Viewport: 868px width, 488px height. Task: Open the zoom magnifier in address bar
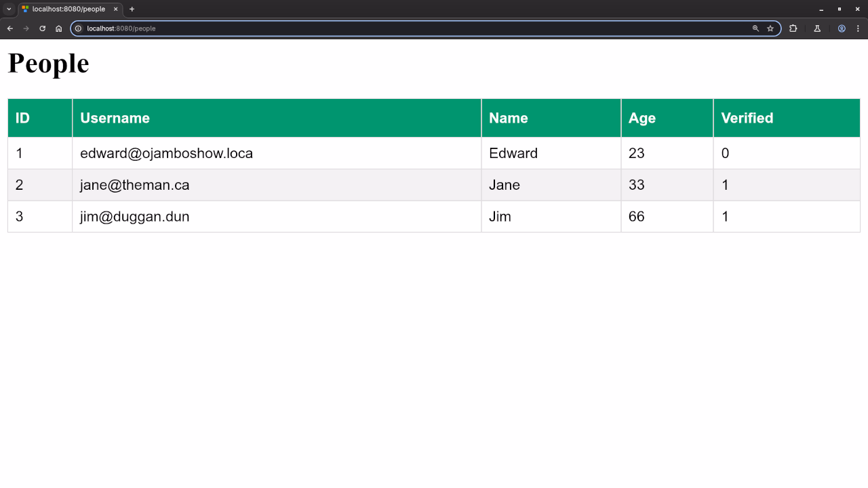[755, 28]
